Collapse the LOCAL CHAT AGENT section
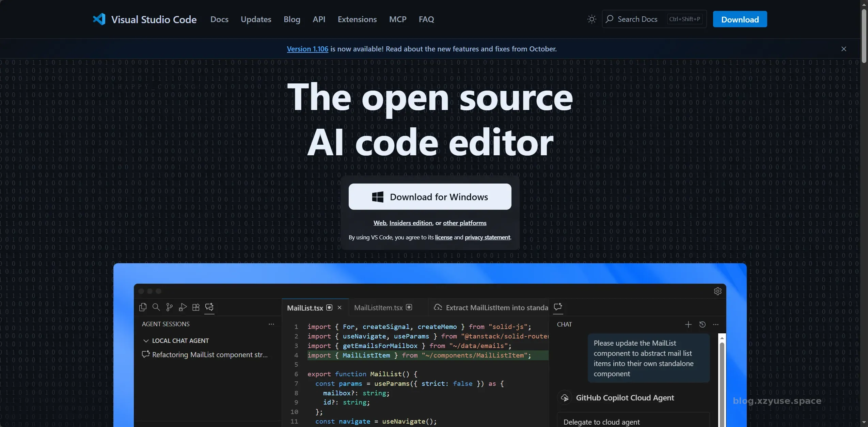868x427 pixels. [146, 341]
